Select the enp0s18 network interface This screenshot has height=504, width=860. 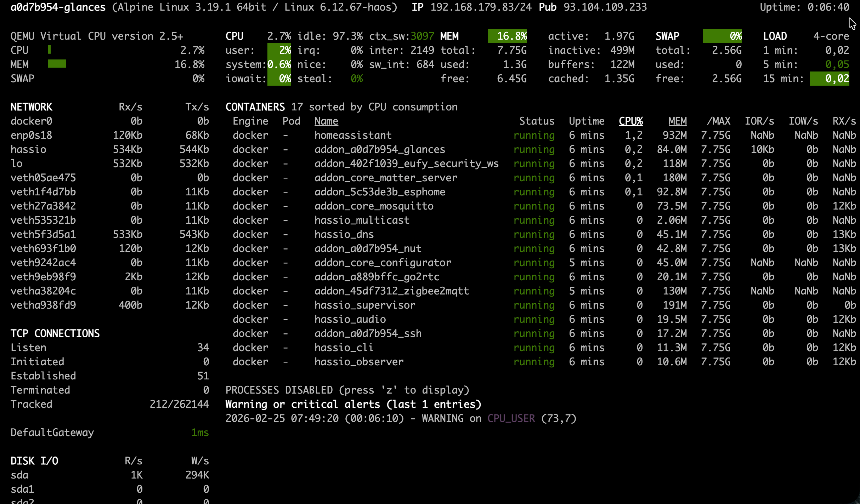(31, 135)
